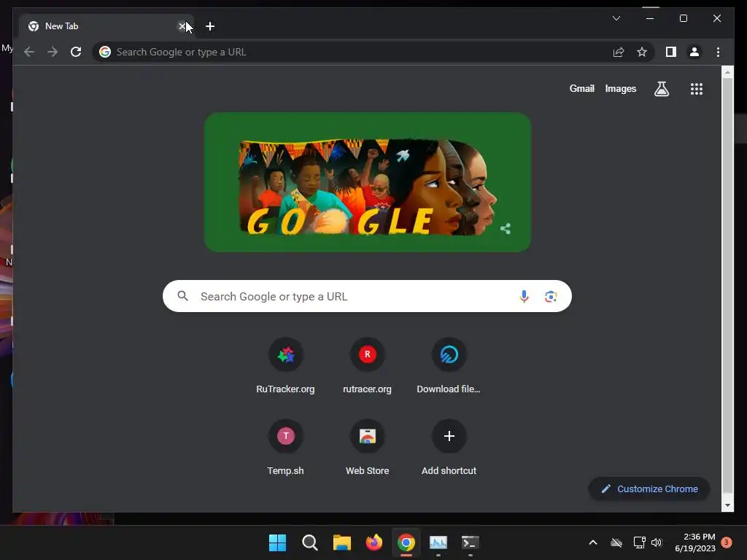Bookmark this tab with star icon
Image resolution: width=747 pixels, height=560 pixels.
click(642, 52)
